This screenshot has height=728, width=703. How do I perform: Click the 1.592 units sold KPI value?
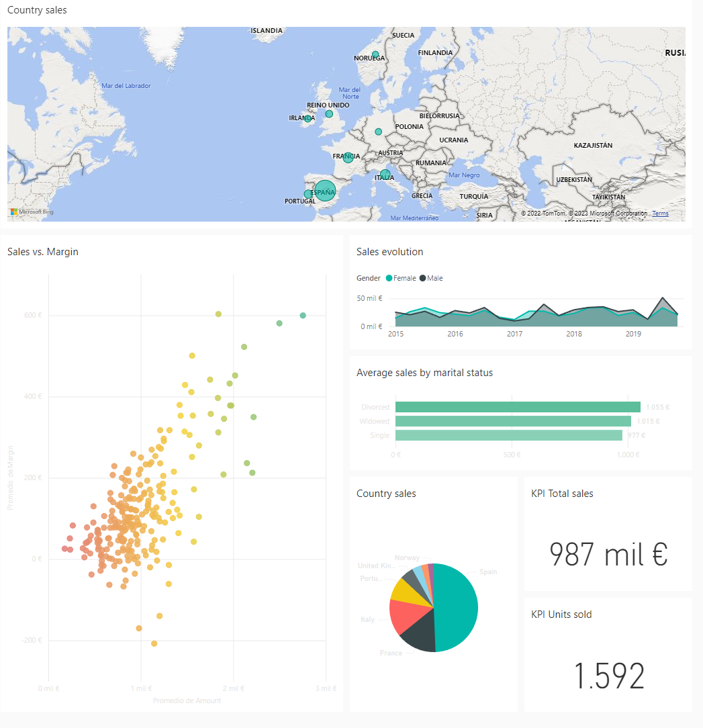[608, 676]
